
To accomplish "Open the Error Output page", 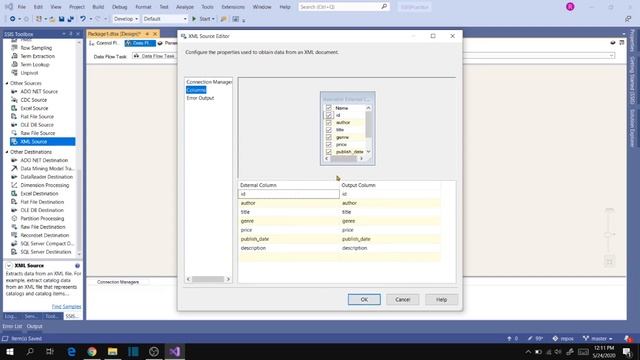I will [x=200, y=98].
